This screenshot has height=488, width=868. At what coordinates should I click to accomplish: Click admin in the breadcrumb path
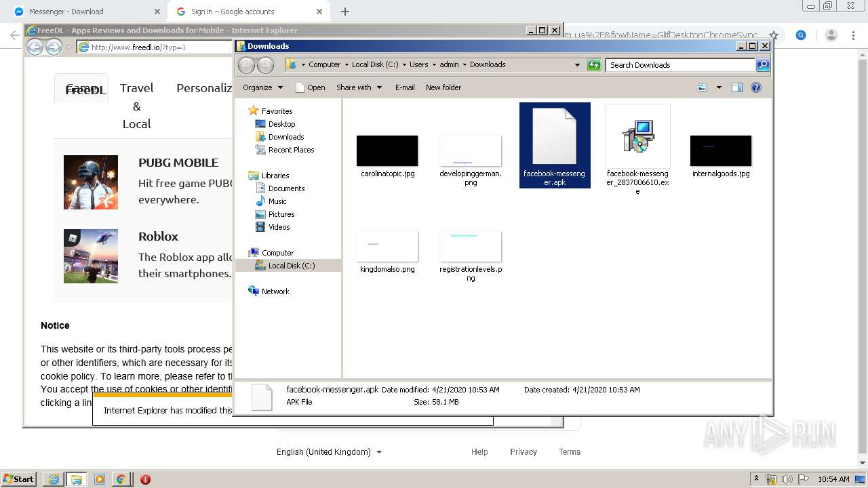point(449,64)
